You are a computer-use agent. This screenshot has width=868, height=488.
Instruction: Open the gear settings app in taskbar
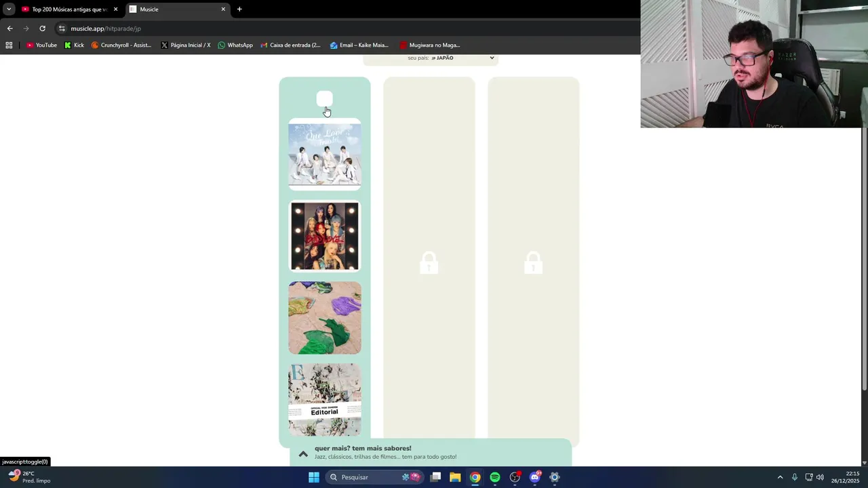coord(555,477)
